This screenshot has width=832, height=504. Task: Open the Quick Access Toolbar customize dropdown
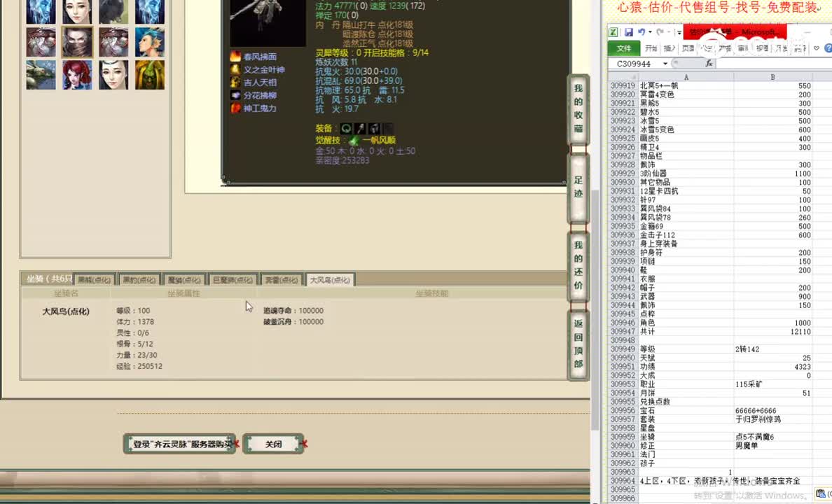pyautogui.click(x=678, y=33)
